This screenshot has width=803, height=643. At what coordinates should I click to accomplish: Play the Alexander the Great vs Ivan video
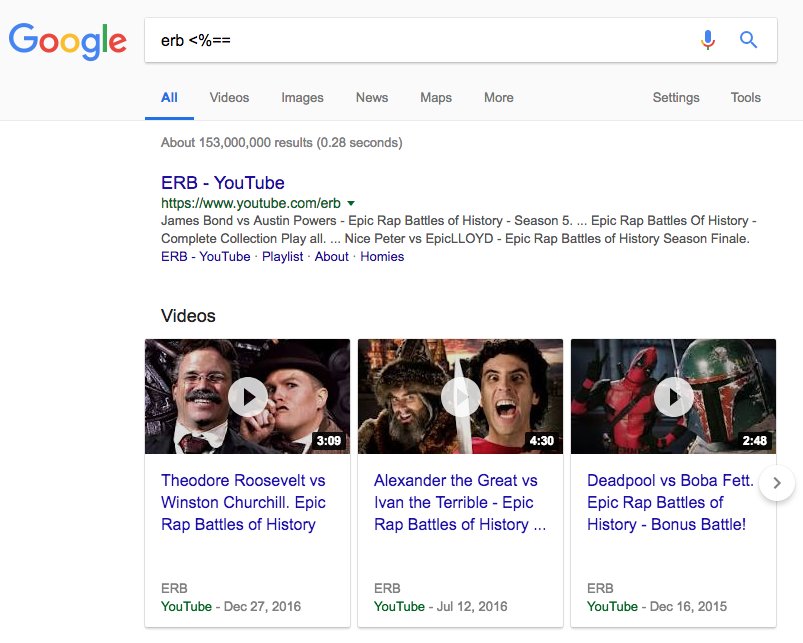(461, 397)
